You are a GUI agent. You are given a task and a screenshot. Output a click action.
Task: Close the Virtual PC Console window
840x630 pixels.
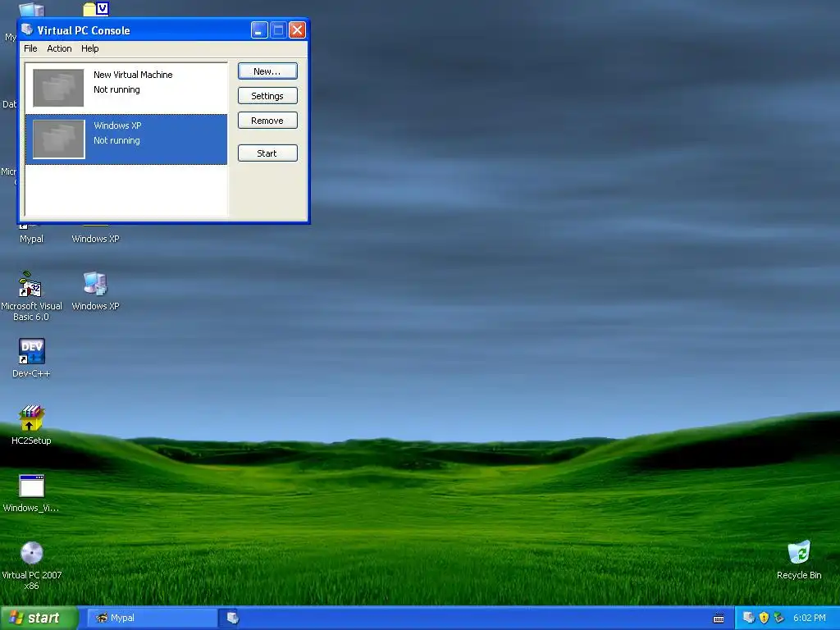click(297, 30)
